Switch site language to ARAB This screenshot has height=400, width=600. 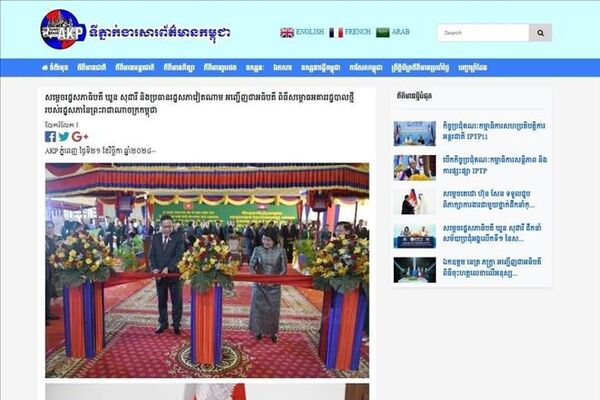click(x=400, y=32)
